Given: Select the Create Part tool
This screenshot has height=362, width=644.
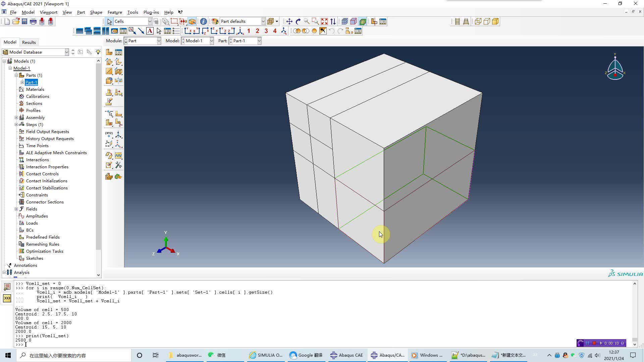Looking at the screenshot, I should [x=109, y=52].
